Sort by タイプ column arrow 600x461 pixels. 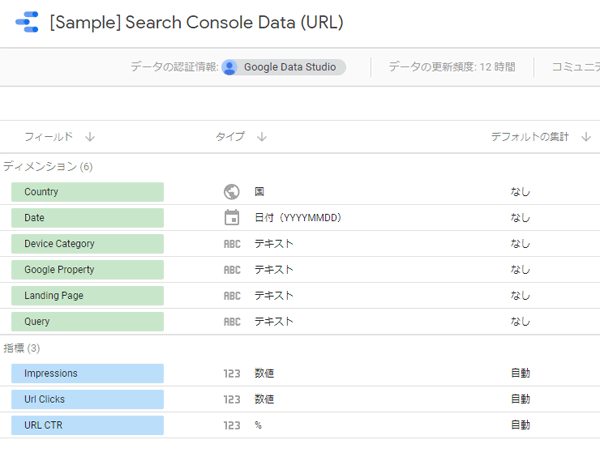point(262,137)
